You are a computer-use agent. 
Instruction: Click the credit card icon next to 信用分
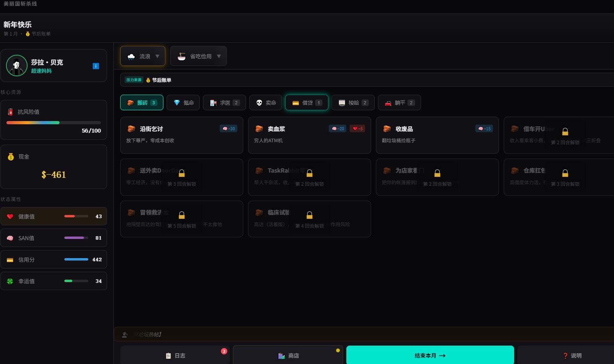(10, 260)
